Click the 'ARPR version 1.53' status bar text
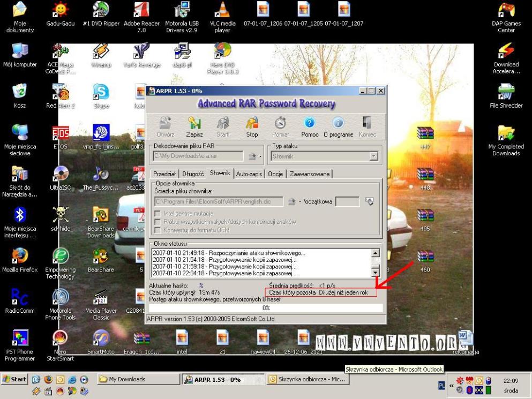Viewport: 532px width, 399px height. [211, 319]
